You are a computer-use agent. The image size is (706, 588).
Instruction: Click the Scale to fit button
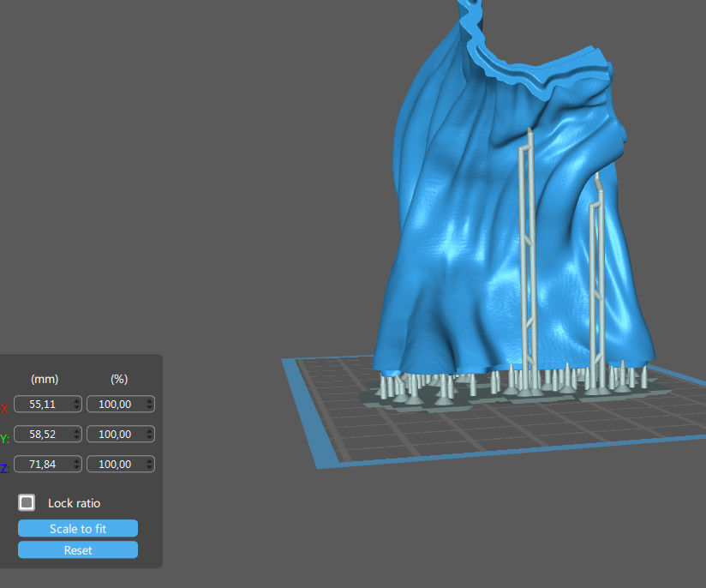[x=78, y=529]
